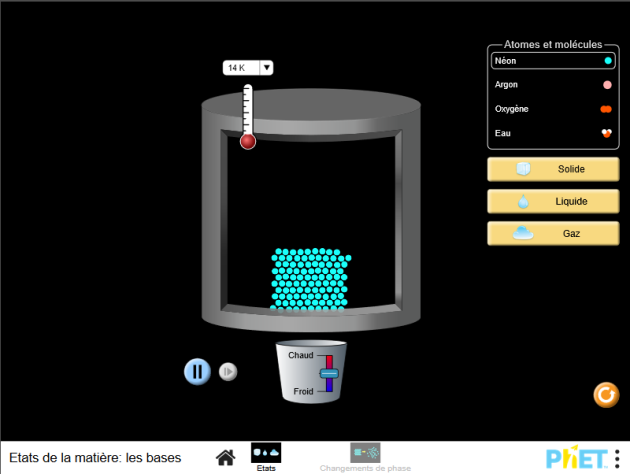This screenshot has width=630, height=474.
Task: Set state to Solide
Action: coord(553,169)
